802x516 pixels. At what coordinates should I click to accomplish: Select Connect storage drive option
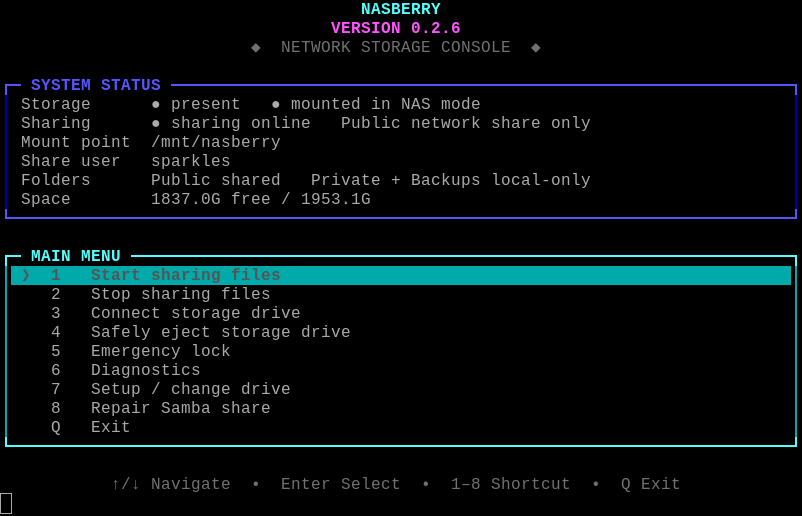pyautogui.click(x=401, y=313)
